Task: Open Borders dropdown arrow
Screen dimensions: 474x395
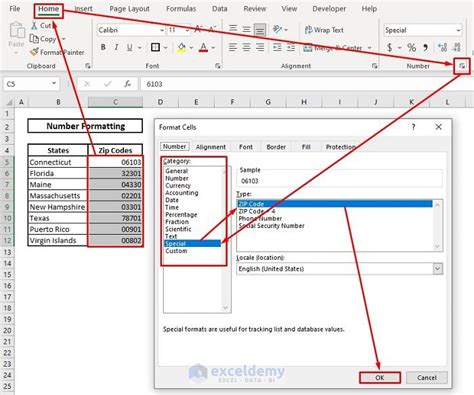Action: [165, 48]
